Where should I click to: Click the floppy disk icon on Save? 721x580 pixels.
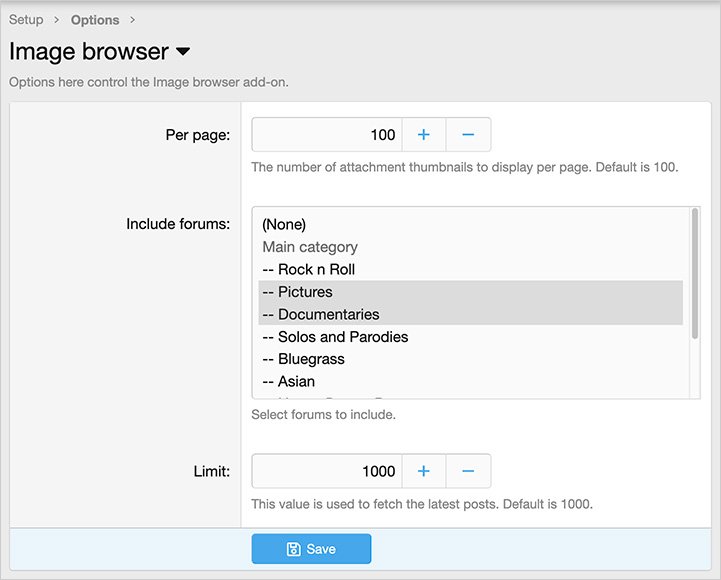[293, 549]
